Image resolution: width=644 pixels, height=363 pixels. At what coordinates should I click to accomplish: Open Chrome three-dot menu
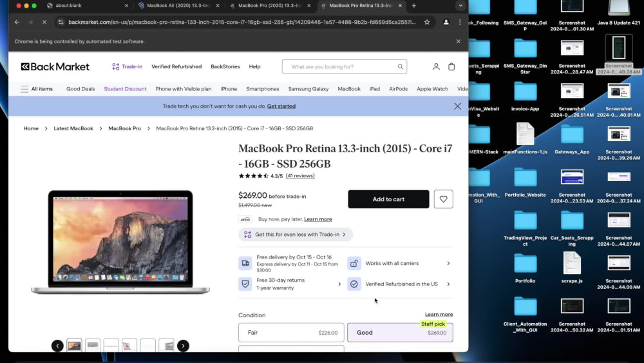tap(460, 22)
